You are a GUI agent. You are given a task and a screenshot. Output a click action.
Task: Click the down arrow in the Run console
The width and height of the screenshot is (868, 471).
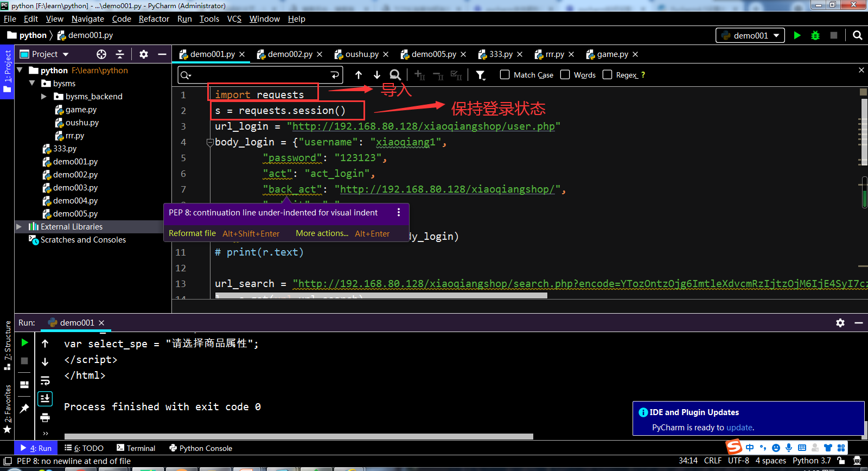click(45, 362)
